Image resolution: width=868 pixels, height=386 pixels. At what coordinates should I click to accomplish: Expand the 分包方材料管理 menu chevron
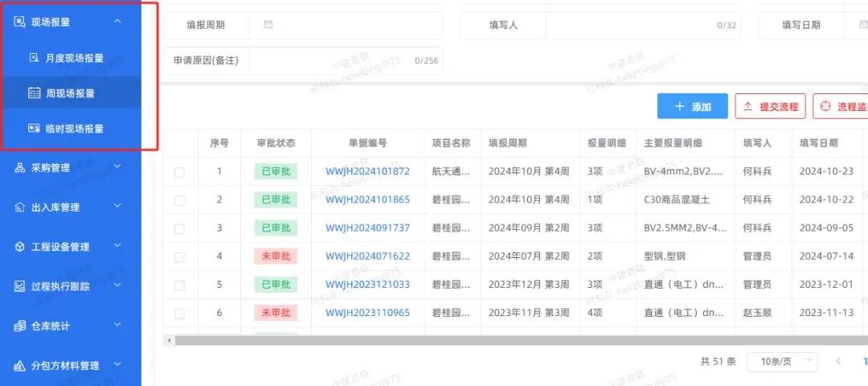(x=117, y=363)
